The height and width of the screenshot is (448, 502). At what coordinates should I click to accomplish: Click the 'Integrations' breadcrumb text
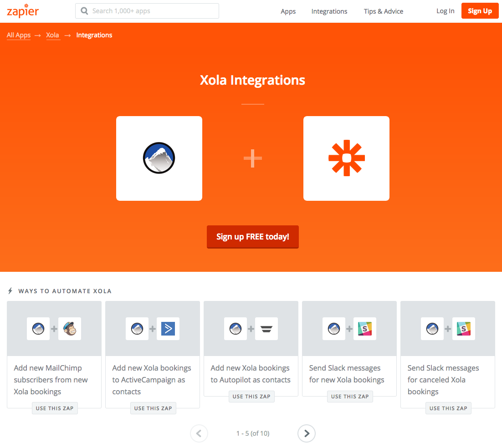[94, 35]
